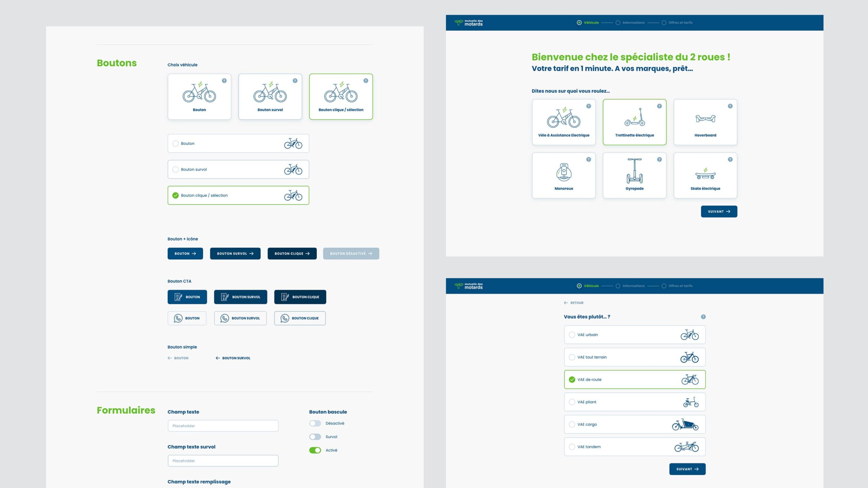Enable the Désactivé toggle switch
Screen dimensions: 868x488
[315, 423]
